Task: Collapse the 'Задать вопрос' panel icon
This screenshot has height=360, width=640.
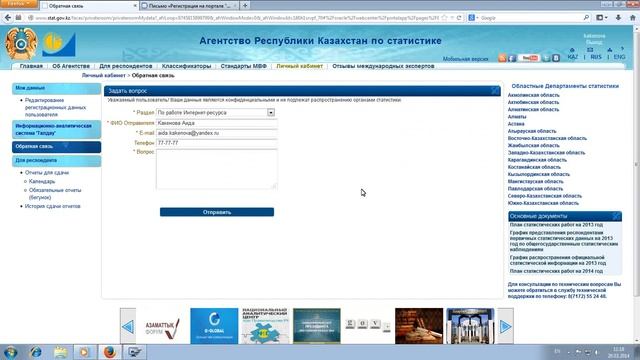Action: click(x=495, y=91)
